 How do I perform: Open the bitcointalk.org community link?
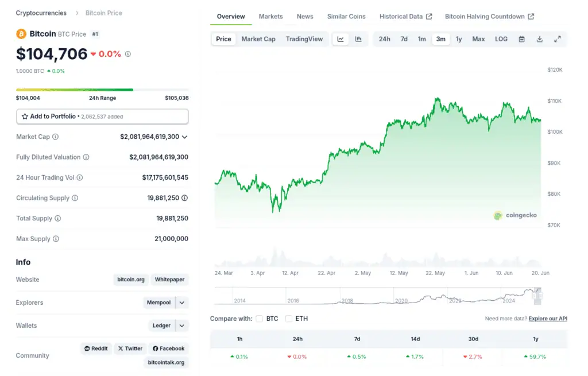pyautogui.click(x=166, y=362)
